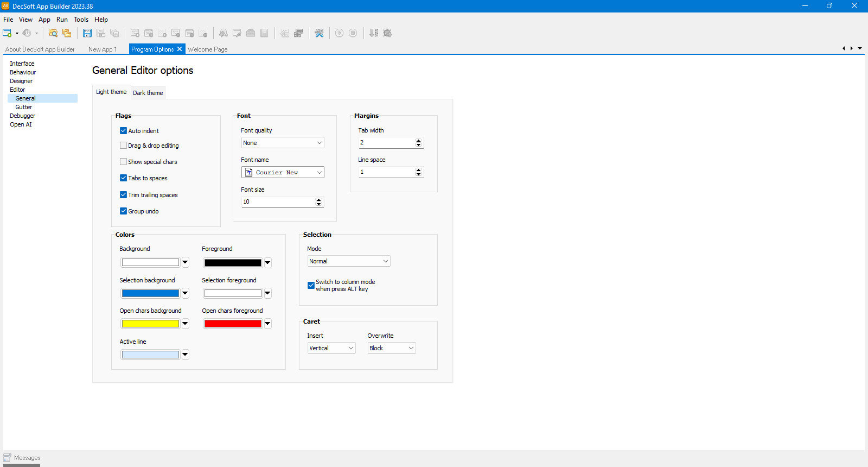Click the round play run icon
The height and width of the screenshot is (467, 868).
point(339,33)
